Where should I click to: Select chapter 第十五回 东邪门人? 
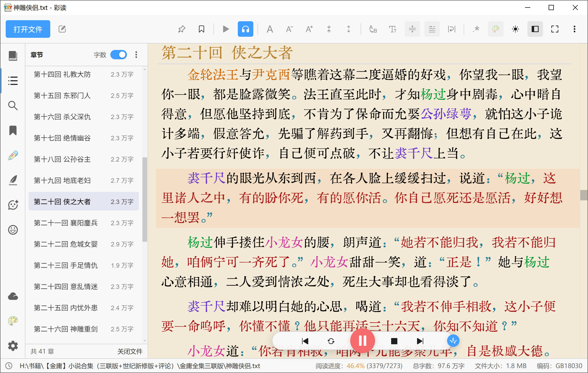(x=84, y=96)
